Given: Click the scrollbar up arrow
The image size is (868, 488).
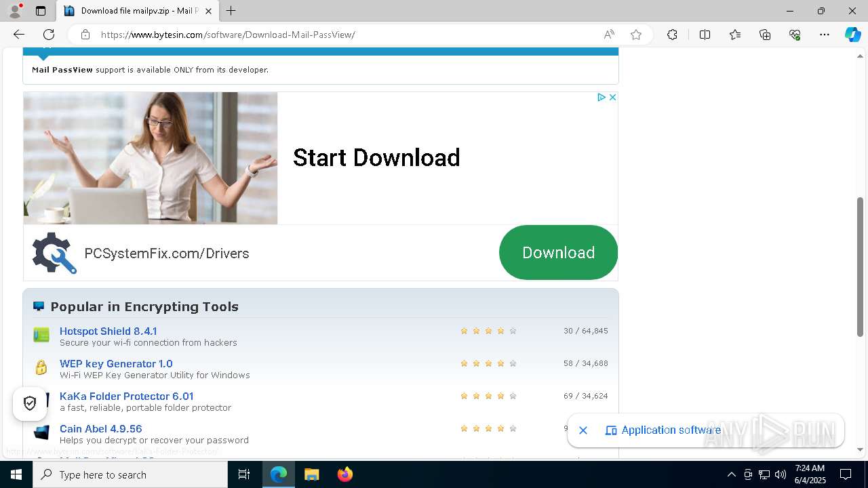Looking at the screenshot, I should [861, 56].
